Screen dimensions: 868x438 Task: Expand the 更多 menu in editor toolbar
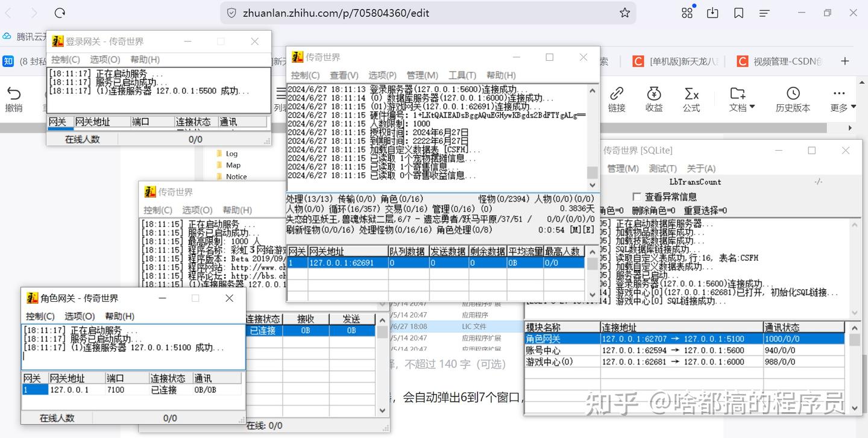click(843, 99)
